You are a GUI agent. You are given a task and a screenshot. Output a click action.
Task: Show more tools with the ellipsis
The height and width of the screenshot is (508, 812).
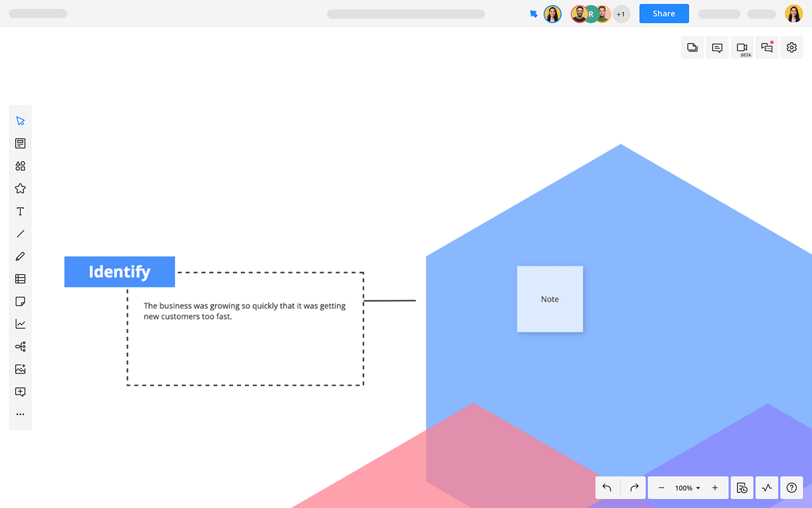pyautogui.click(x=20, y=414)
